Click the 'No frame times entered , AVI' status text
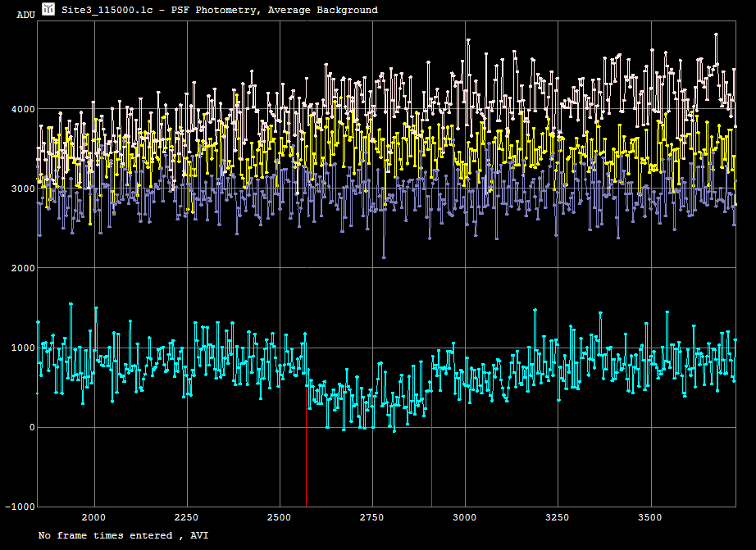This screenshot has height=550, width=756. [124, 535]
